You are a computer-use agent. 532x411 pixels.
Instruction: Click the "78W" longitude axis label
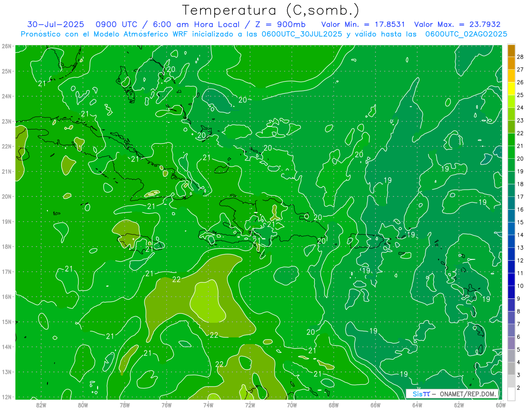click(x=125, y=405)
